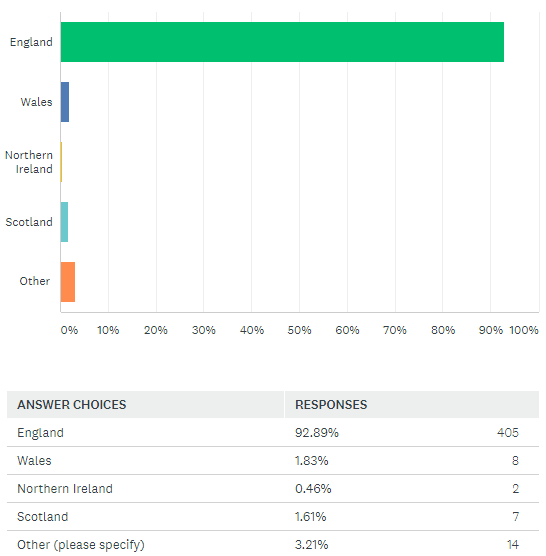Click the ANSWER CHOICES column header
Viewport: 546px width, 556px height.
tap(72, 405)
